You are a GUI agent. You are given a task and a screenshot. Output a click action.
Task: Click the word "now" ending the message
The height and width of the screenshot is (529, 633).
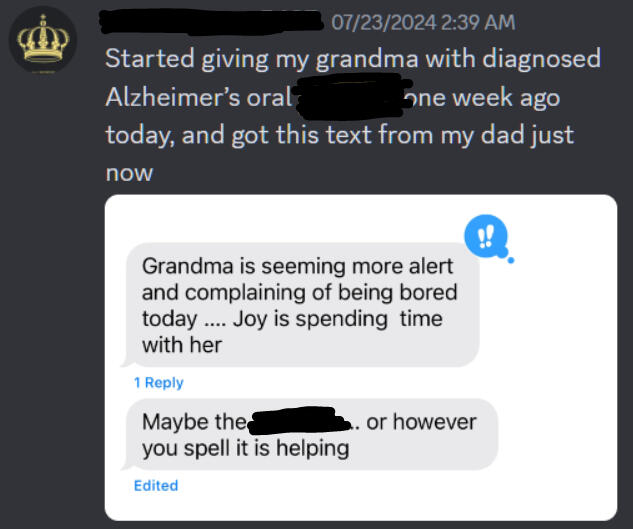(x=129, y=172)
